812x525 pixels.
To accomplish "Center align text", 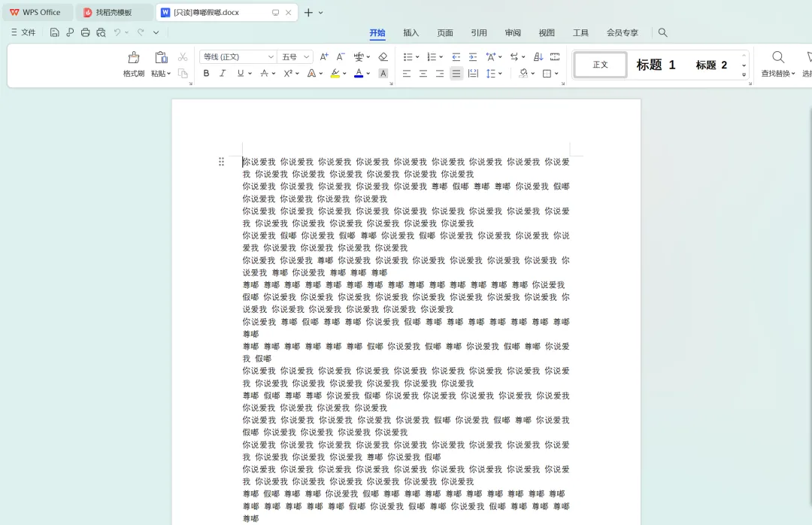I will coord(423,74).
